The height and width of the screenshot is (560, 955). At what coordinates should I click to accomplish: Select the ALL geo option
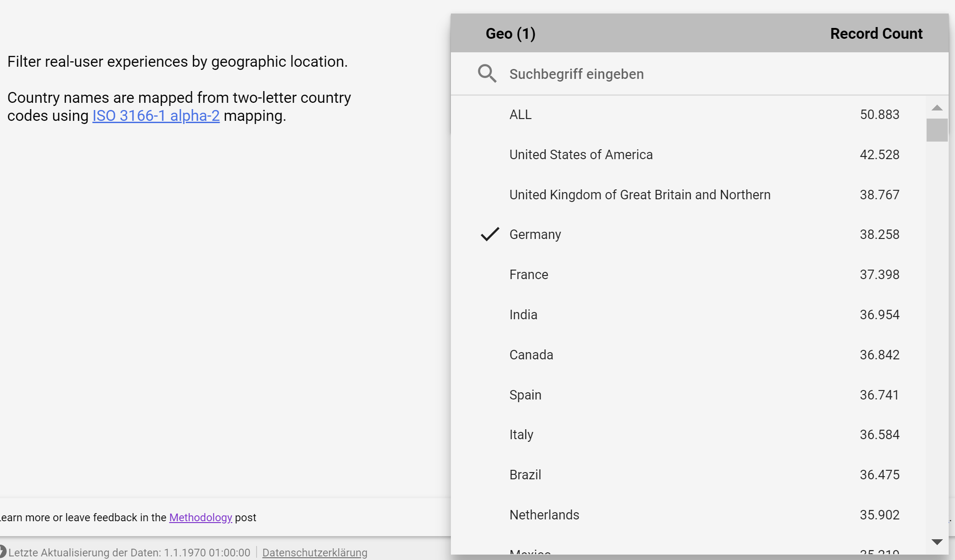point(521,115)
